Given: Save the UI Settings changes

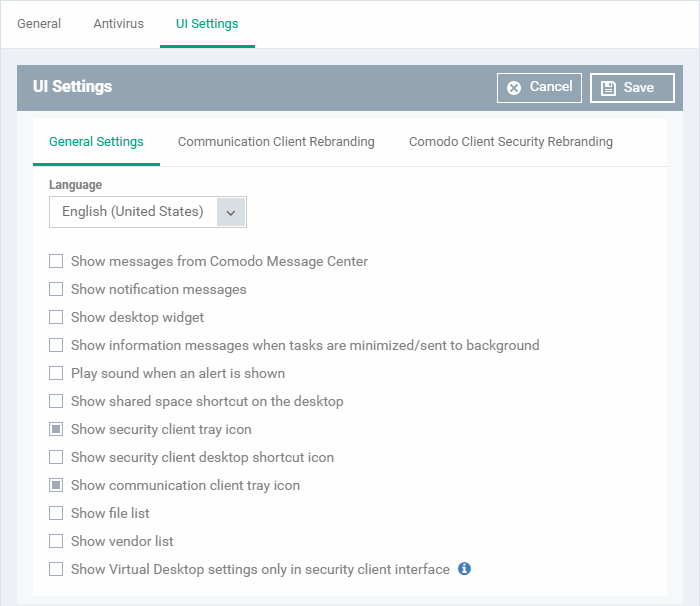Looking at the screenshot, I should (x=632, y=88).
